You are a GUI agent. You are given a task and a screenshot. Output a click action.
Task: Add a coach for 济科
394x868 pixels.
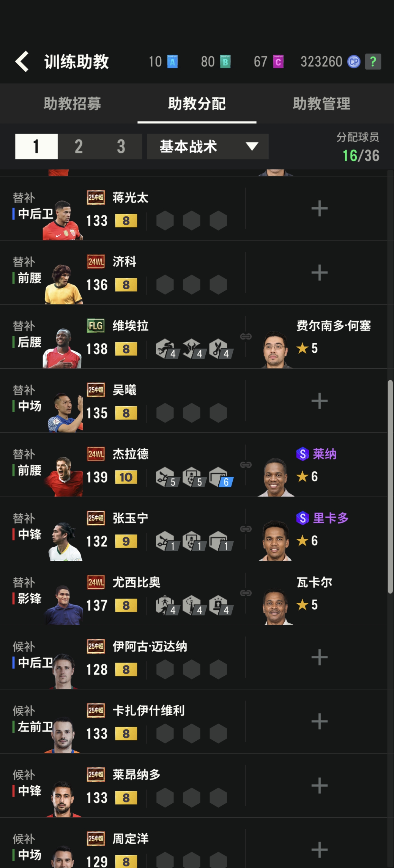[x=319, y=273]
